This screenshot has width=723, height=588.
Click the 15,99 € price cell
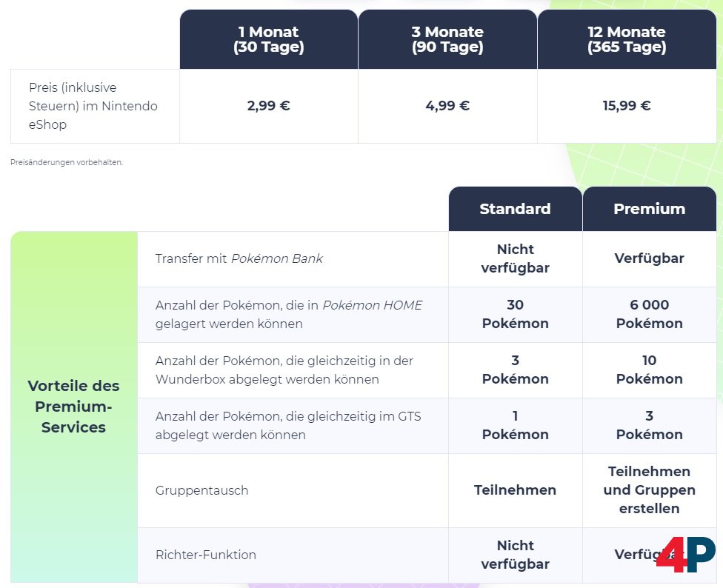[x=627, y=106]
